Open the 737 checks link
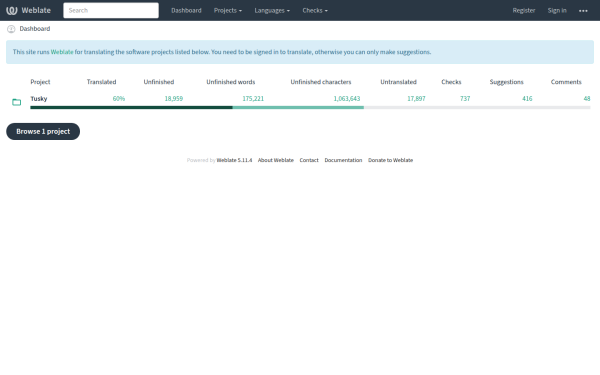The height and width of the screenshot is (375, 600). 465,98
